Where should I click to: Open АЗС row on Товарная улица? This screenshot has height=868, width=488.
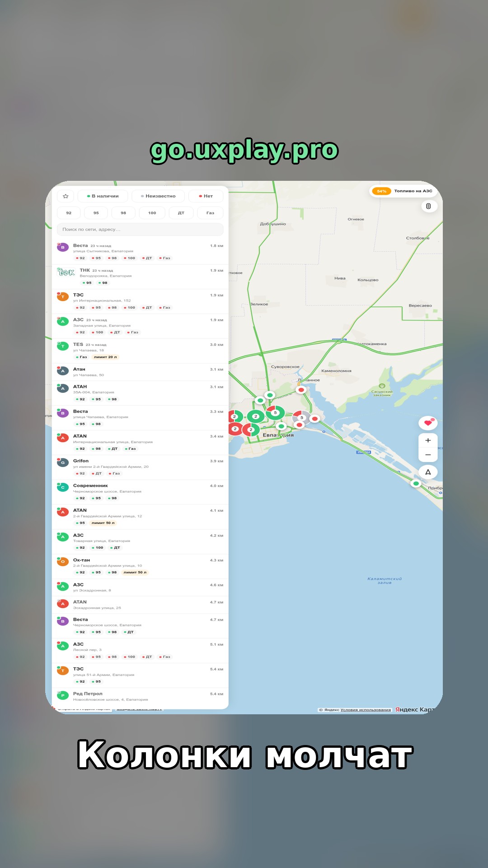(140, 542)
